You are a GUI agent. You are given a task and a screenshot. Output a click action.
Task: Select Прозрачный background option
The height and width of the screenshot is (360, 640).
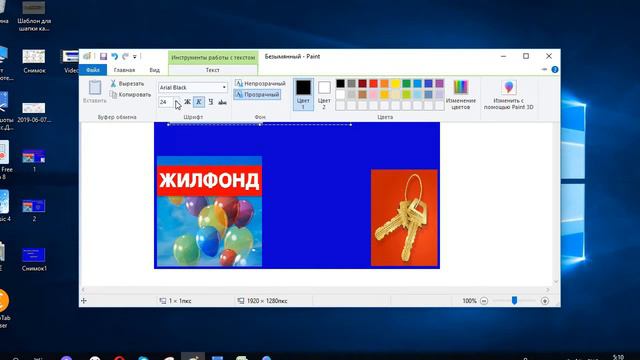pos(258,94)
